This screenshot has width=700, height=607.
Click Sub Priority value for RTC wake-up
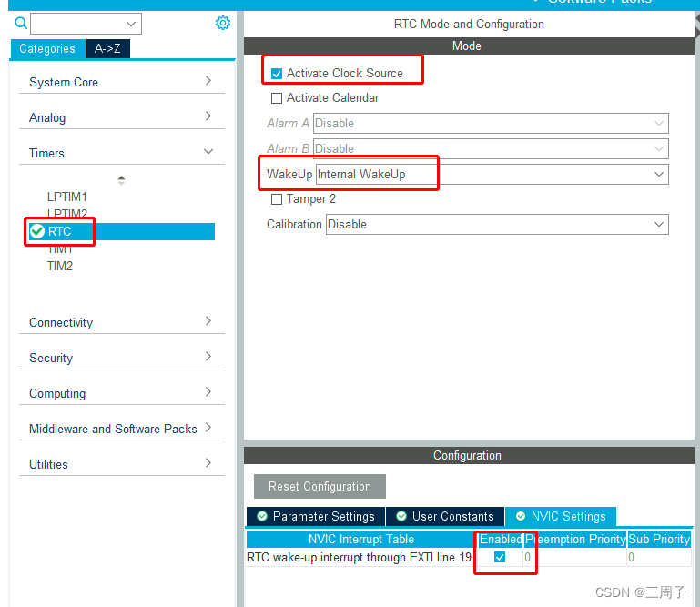pos(659,557)
